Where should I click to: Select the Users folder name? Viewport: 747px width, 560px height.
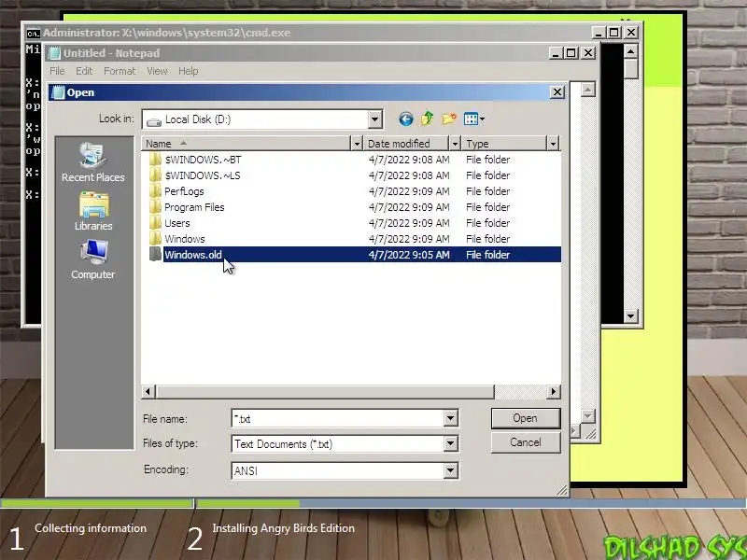pyautogui.click(x=177, y=223)
